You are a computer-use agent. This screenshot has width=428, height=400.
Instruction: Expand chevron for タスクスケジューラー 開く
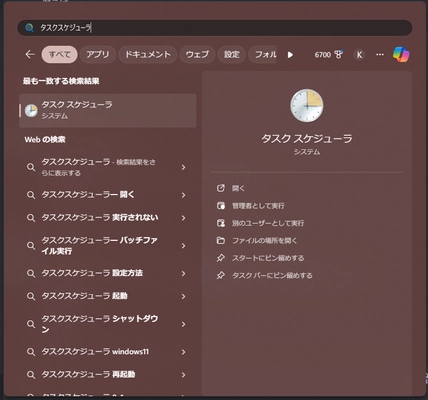(183, 195)
